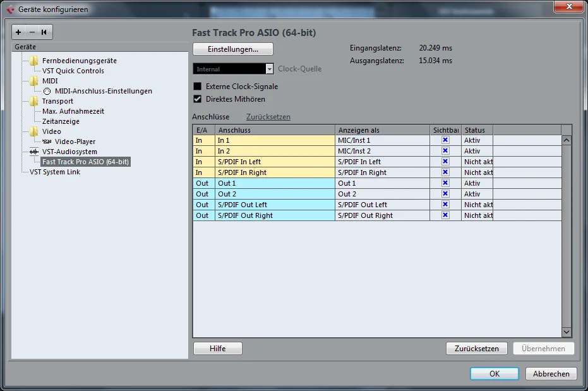Screen dimensions: 588x391
Task: Select Max. Aufnahmezeit tree item
Action: coord(73,111)
